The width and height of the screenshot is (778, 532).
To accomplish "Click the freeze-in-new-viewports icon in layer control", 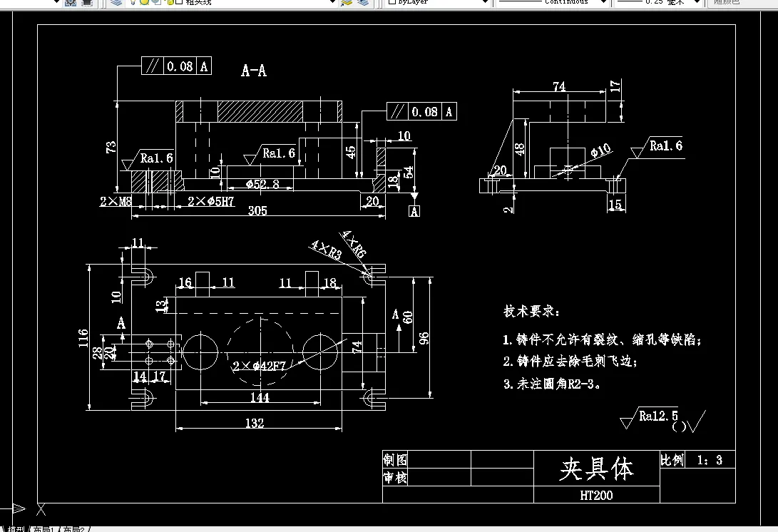I will pos(155,4).
